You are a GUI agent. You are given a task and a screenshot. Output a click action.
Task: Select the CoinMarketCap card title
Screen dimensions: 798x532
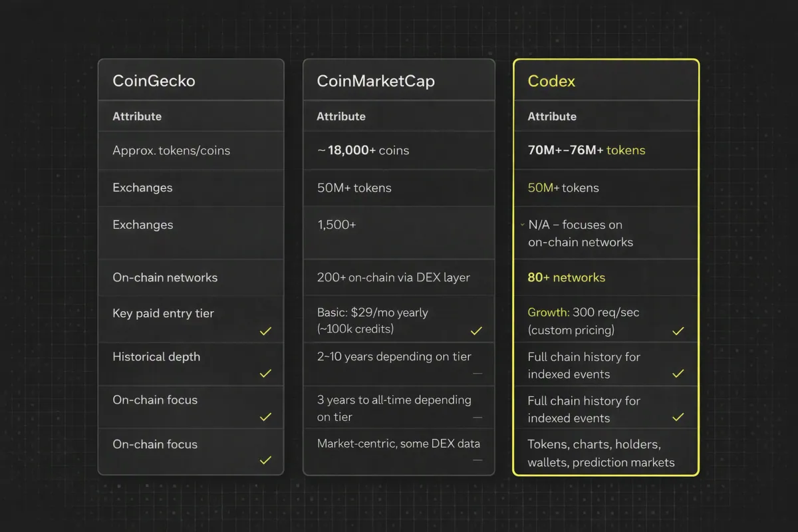[x=376, y=81]
